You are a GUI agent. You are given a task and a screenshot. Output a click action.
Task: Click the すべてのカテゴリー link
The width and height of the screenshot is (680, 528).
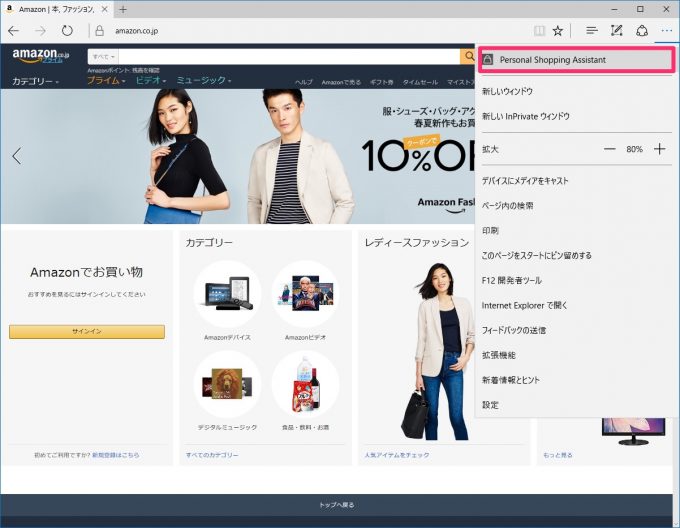pyautogui.click(x=212, y=455)
